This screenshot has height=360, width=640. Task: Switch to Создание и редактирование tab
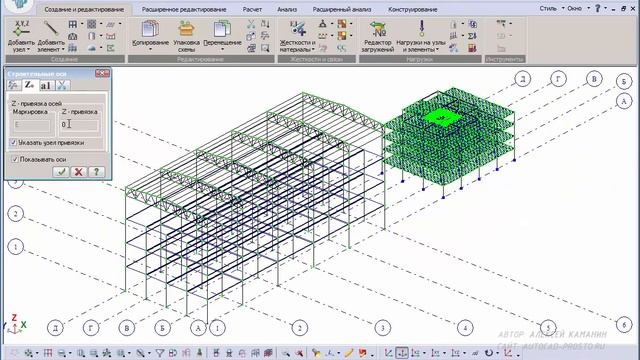(84, 9)
